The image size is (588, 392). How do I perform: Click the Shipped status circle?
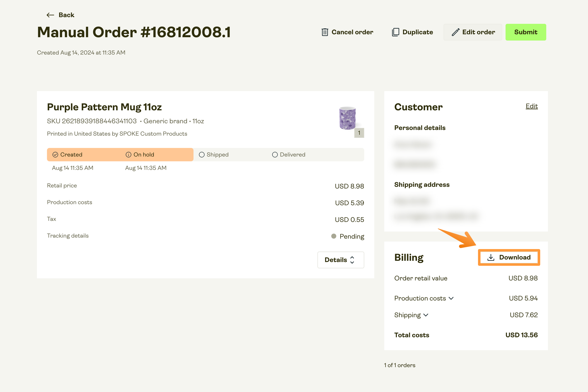point(201,155)
